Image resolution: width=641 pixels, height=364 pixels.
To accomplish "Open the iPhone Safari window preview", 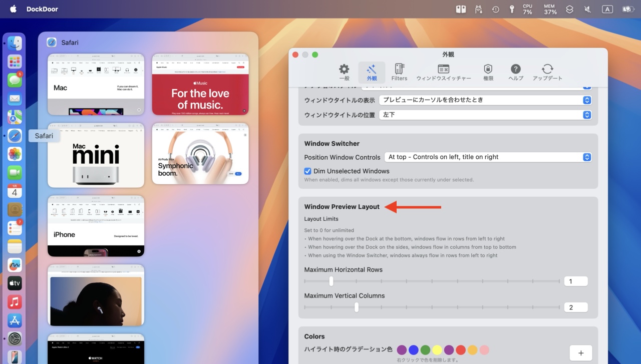I will click(x=96, y=226).
